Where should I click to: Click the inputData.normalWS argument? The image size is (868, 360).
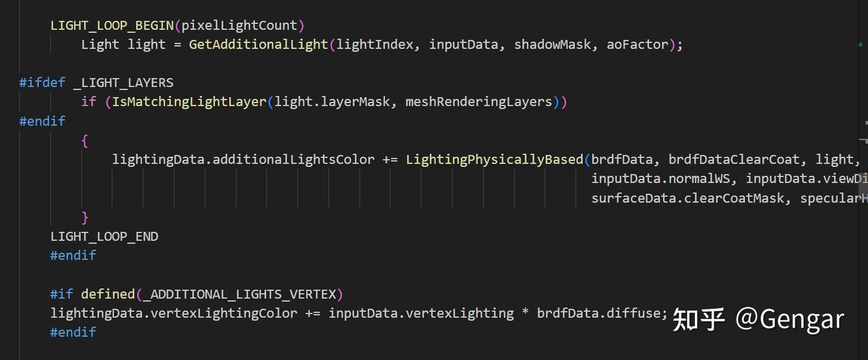pos(664,179)
